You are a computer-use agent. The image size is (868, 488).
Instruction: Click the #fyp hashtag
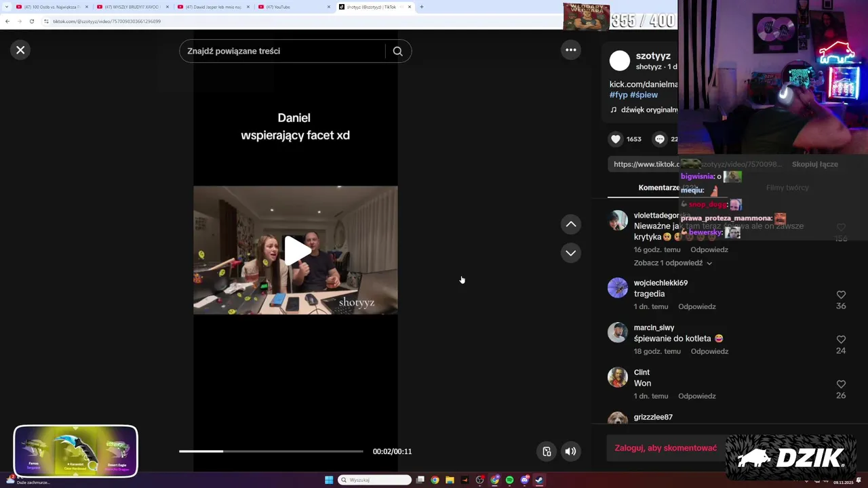tap(618, 95)
